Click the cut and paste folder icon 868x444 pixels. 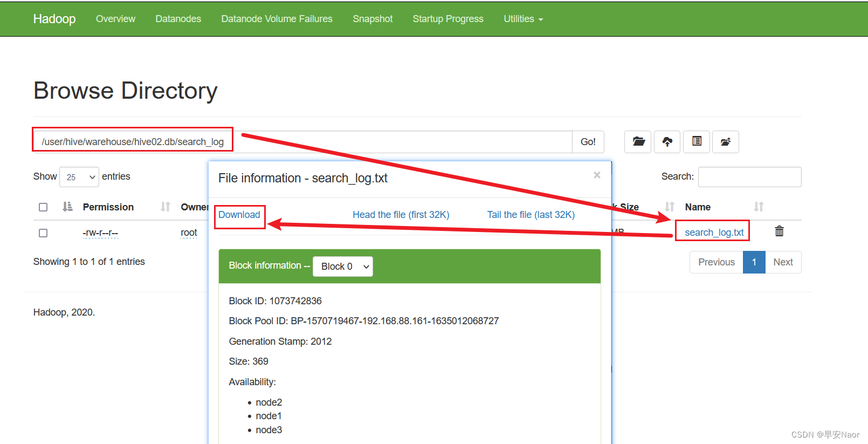[x=726, y=142]
